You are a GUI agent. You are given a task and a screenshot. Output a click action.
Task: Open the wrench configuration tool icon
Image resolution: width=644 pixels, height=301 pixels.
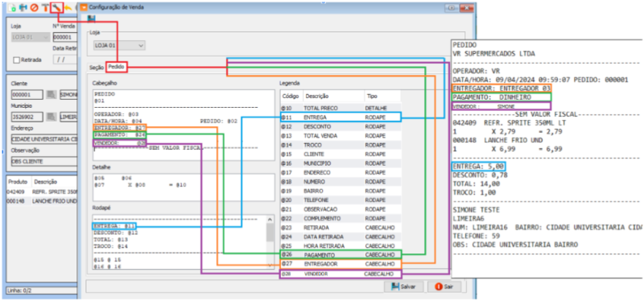coord(57,7)
